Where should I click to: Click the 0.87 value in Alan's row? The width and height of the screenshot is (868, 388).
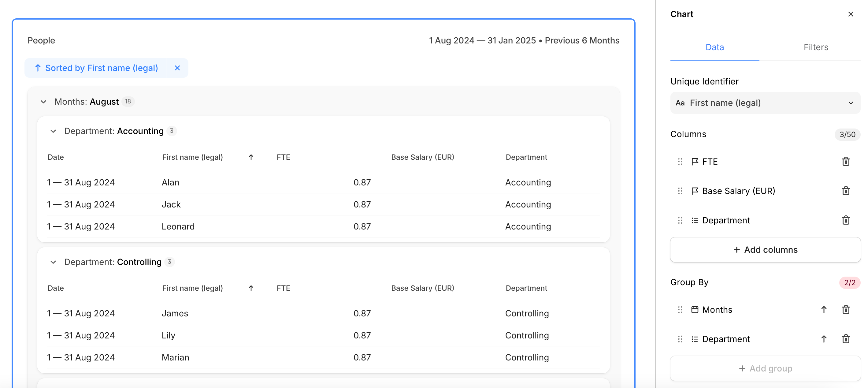[x=362, y=182]
